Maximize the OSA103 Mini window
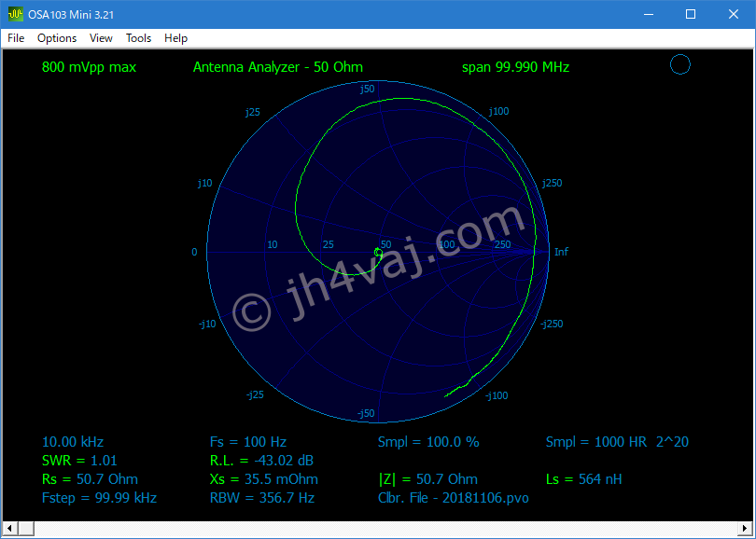Image resolution: width=756 pixels, height=539 pixels. [691, 14]
